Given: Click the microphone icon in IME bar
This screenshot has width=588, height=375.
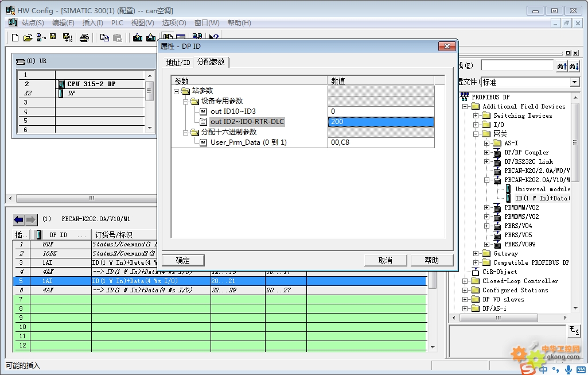Looking at the screenshot, I should point(568,369).
